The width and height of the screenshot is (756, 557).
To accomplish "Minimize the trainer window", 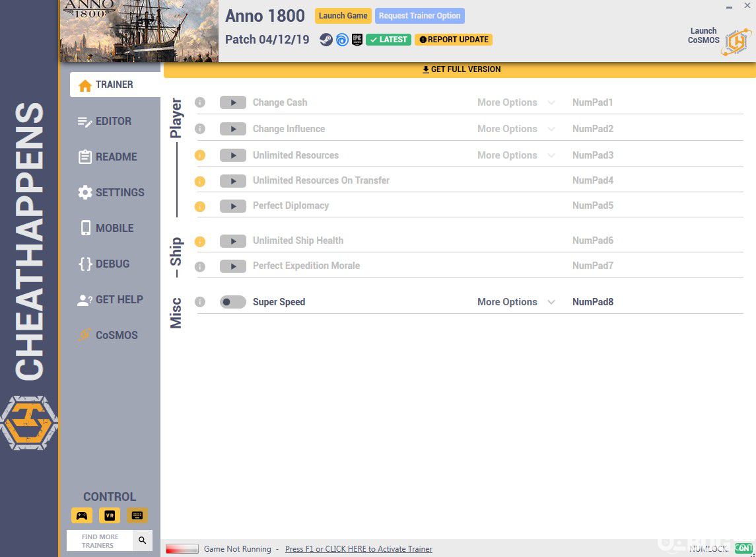I will [x=729, y=6].
